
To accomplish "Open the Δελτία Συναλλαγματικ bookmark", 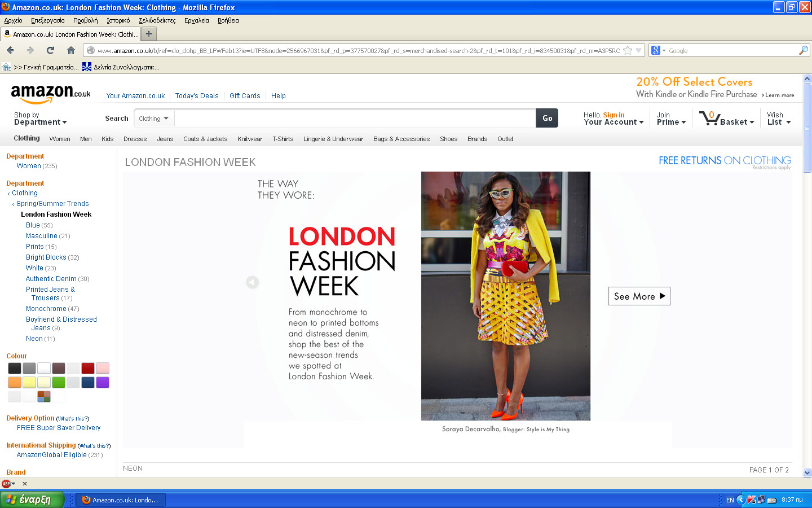I will (121, 67).
